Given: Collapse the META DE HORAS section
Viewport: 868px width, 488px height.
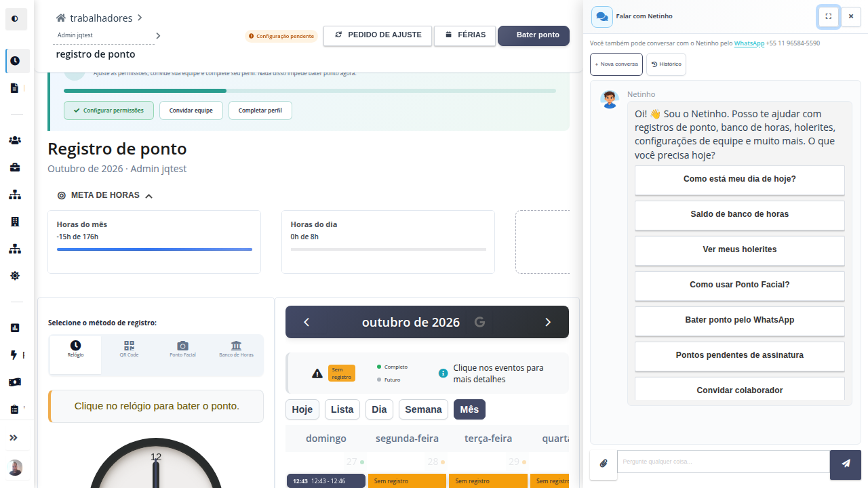Looking at the screenshot, I should (x=149, y=196).
